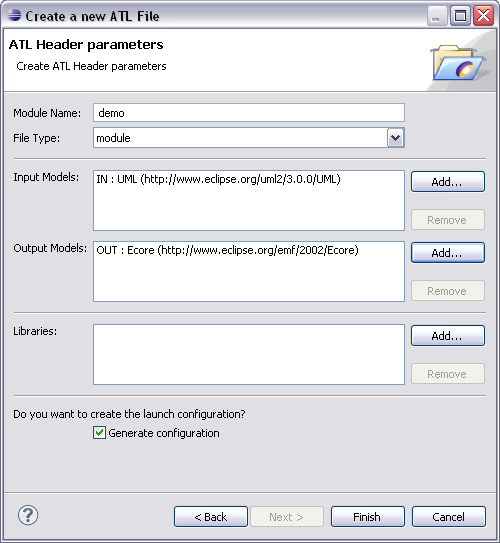Viewport: 500px width, 543px height.
Task: Select the IN : UML input model entry
Action: pyautogui.click(x=218, y=179)
